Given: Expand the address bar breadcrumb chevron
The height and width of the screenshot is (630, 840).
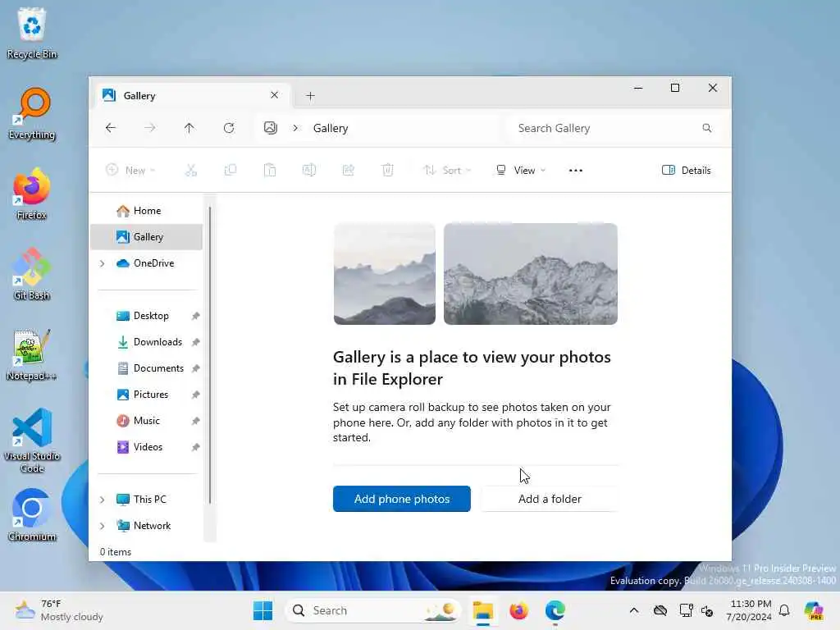Looking at the screenshot, I should 295,128.
